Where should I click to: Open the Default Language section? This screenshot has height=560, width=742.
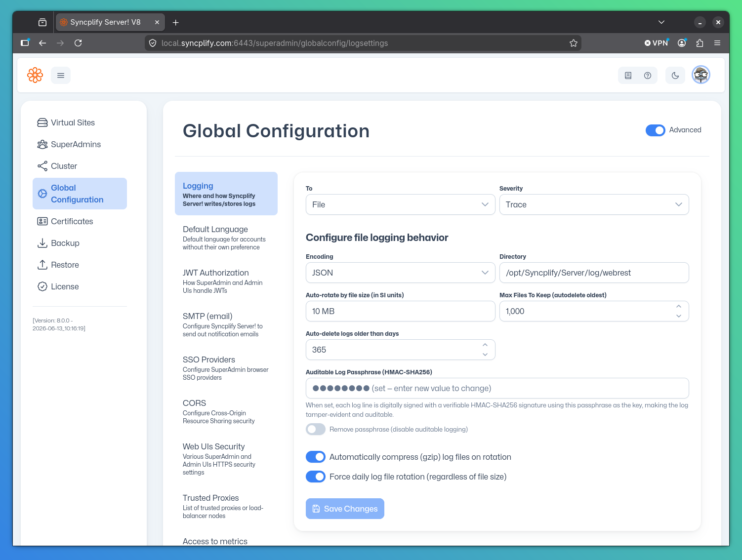point(226,238)
